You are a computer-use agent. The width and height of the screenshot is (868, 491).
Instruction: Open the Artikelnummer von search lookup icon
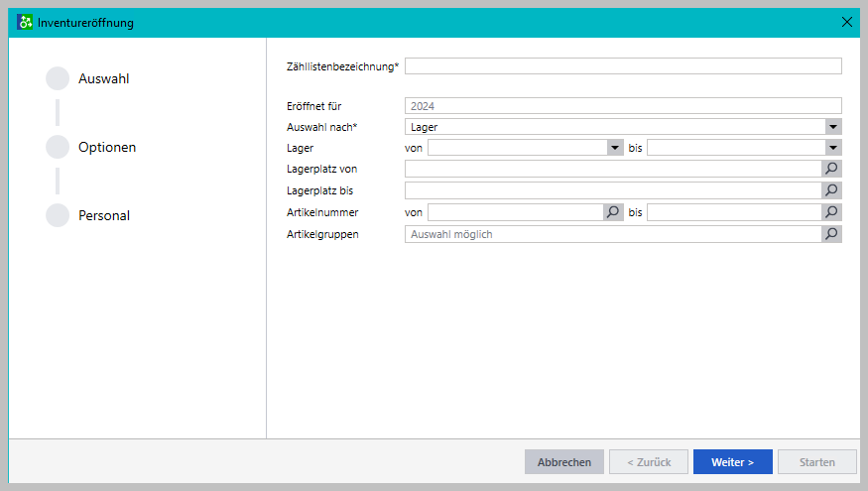point(613,212)
